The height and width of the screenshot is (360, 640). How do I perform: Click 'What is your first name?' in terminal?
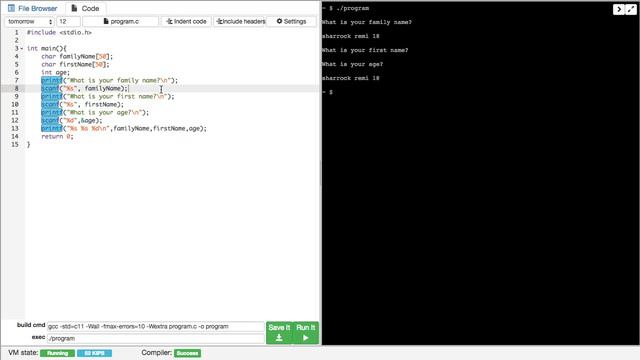click(x=365, y=50)
